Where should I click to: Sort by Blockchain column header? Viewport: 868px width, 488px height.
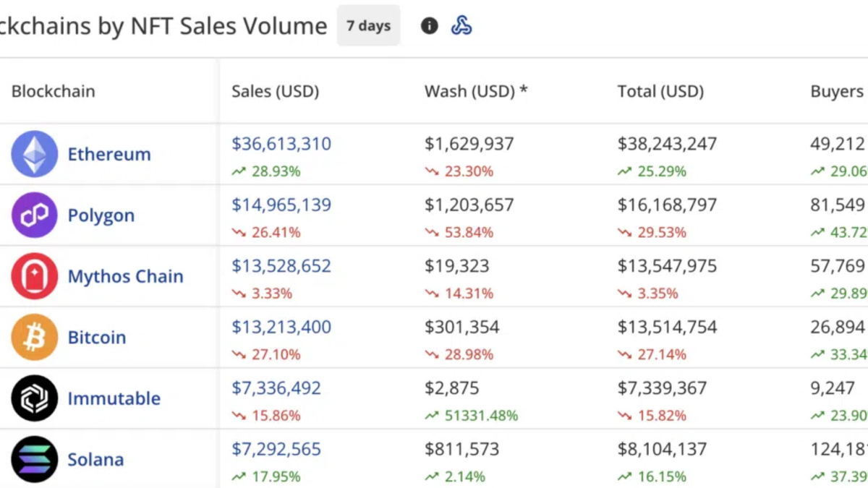[54, 91]
